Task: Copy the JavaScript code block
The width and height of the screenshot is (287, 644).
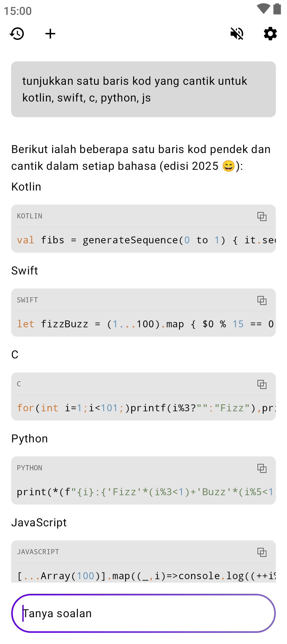Action: point(262,552)
